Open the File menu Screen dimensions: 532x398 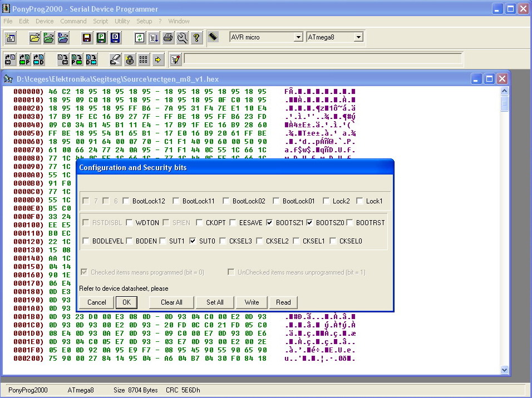pyautogui.click(x=8, y=21)
